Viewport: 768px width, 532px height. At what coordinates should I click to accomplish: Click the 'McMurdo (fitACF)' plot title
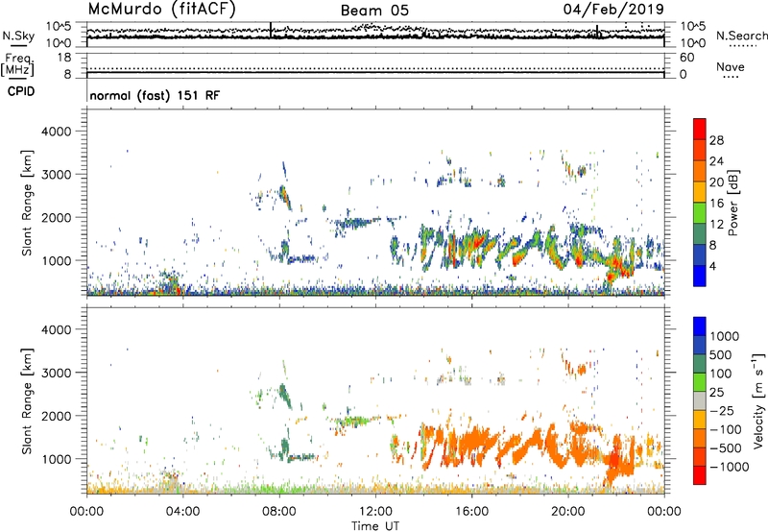(161, 10)
